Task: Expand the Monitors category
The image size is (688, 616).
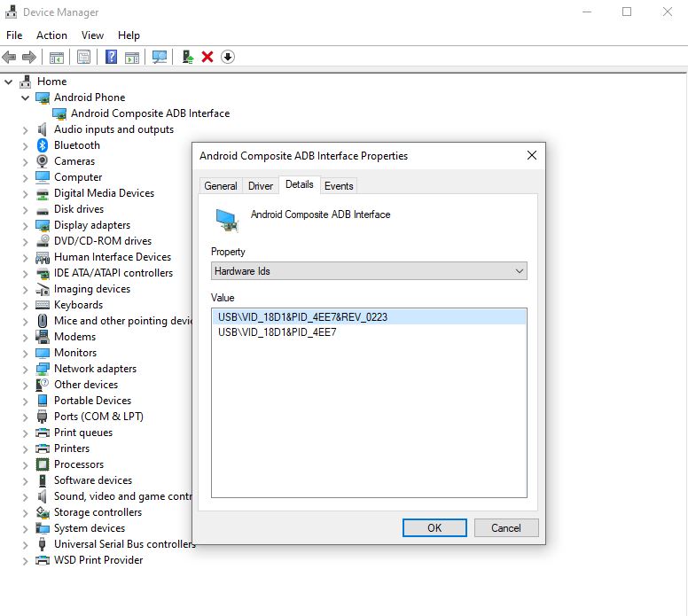Action: point(25,354)
